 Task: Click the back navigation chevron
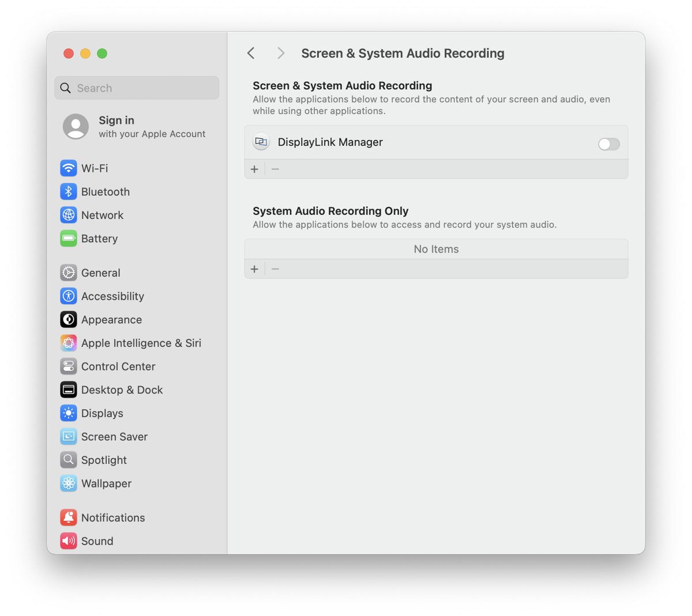251,52
